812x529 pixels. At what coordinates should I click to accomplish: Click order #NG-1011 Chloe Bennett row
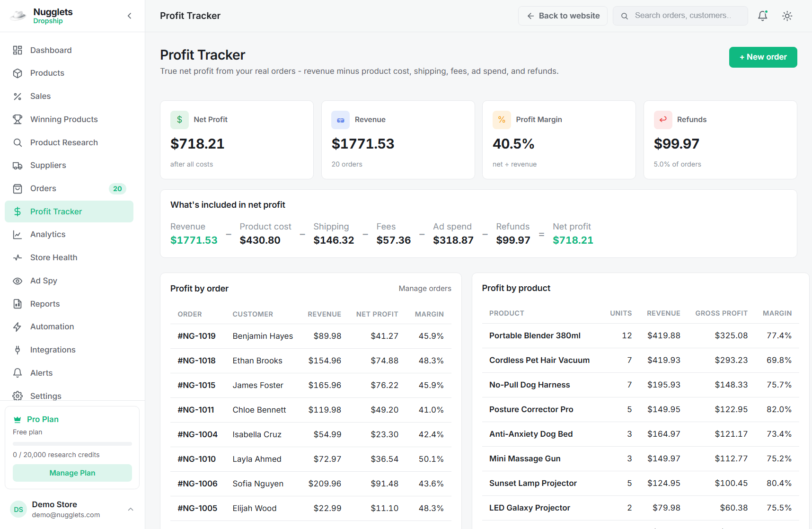coord(310,410)
